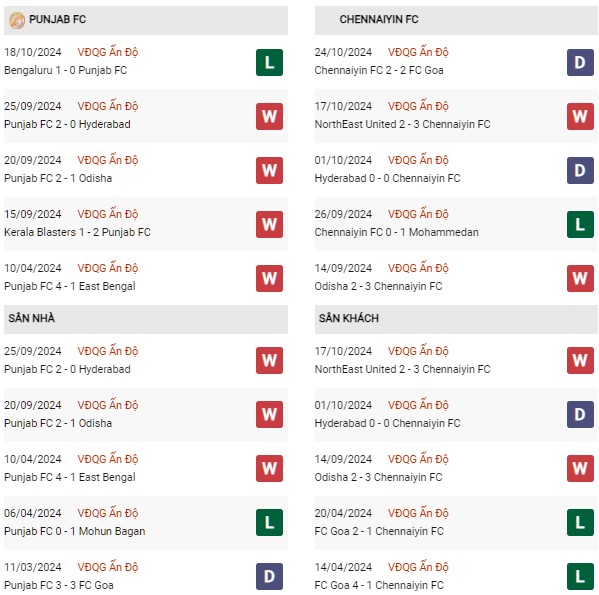The image size is (599, 595).
Task: Click the W badge for Kerala Blasters 1 - 2 Punjab FC
Action: 269,225
